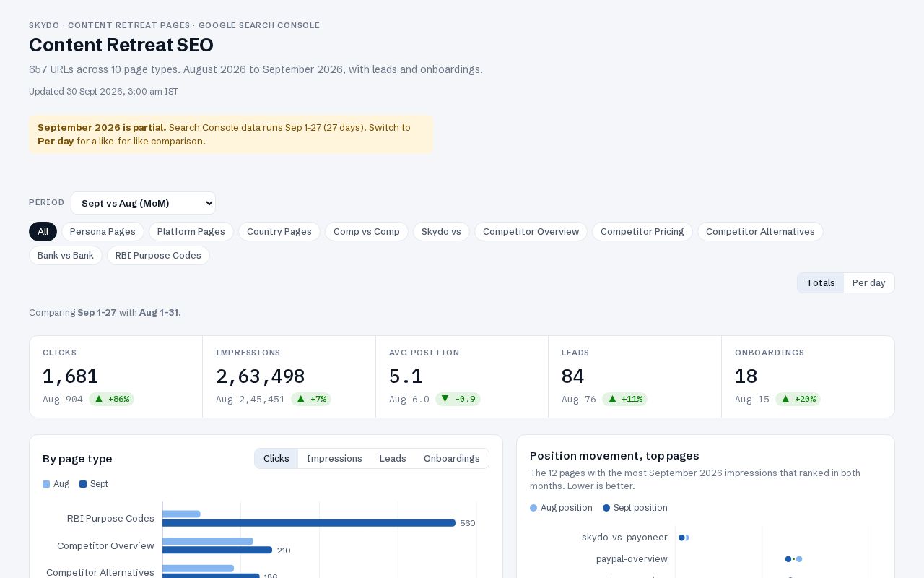
Task: Show Impressions in By page type chart
Action: click(334, 458)
